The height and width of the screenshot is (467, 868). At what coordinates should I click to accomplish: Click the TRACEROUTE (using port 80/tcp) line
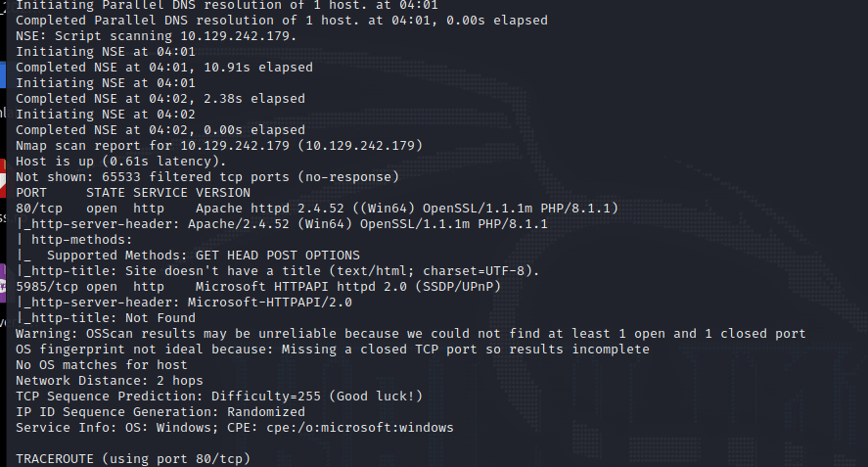(133, 459)
